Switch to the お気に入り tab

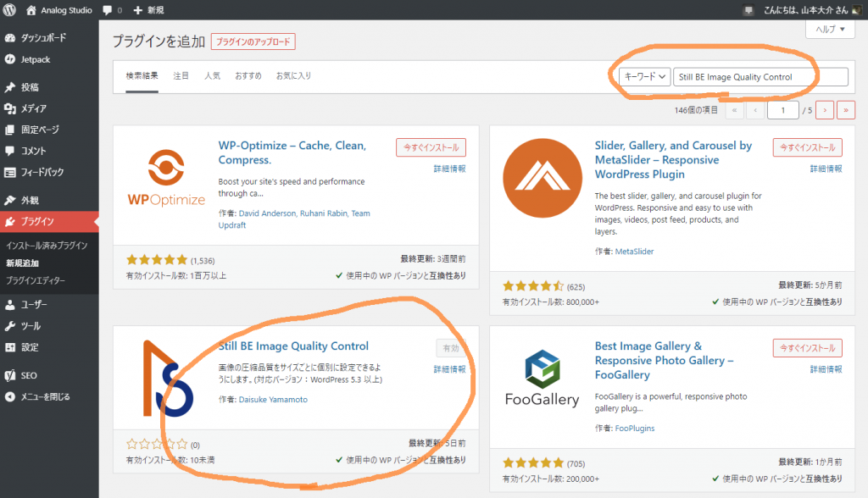pyautogui.click(x=293, y=76)
